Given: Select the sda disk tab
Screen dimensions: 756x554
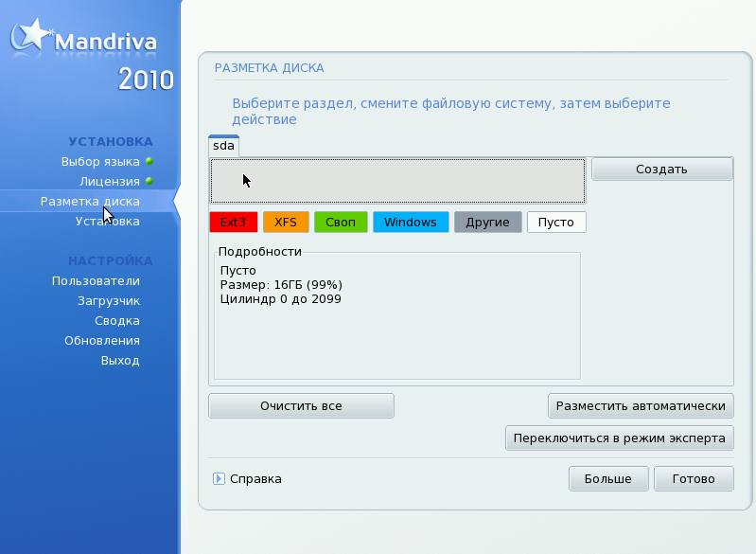Looking at the screenshot, I should coord(223,146).
